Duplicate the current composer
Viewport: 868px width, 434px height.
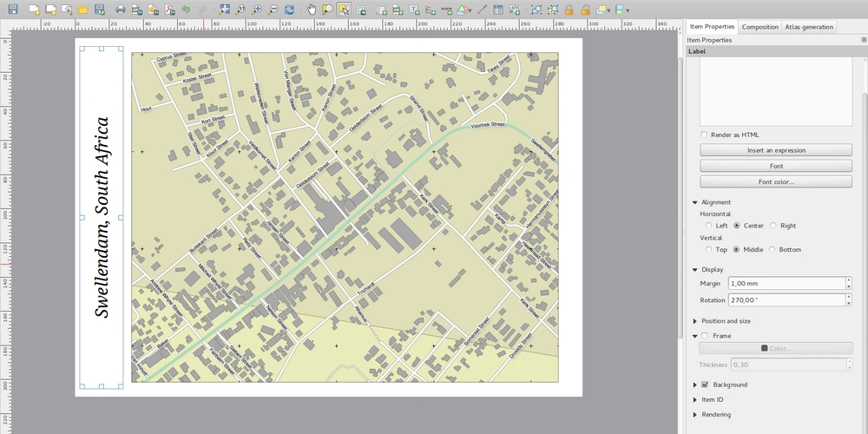point(51,10)
